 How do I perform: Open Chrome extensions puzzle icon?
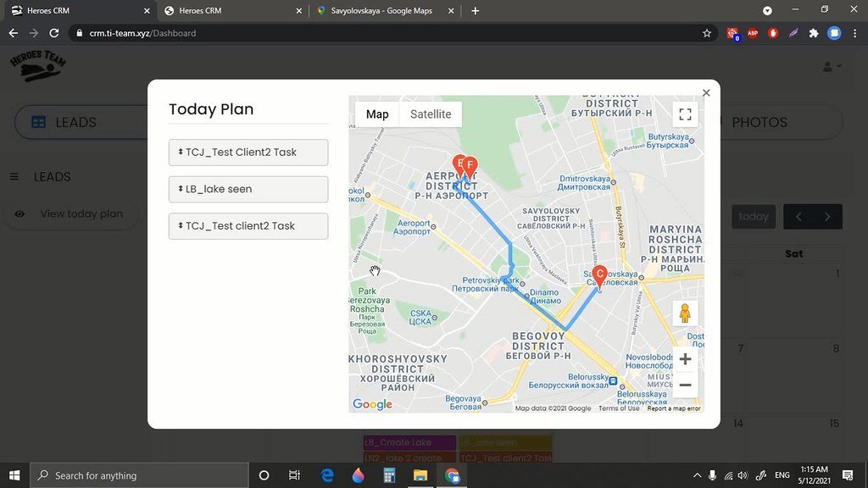click(814, 33)
